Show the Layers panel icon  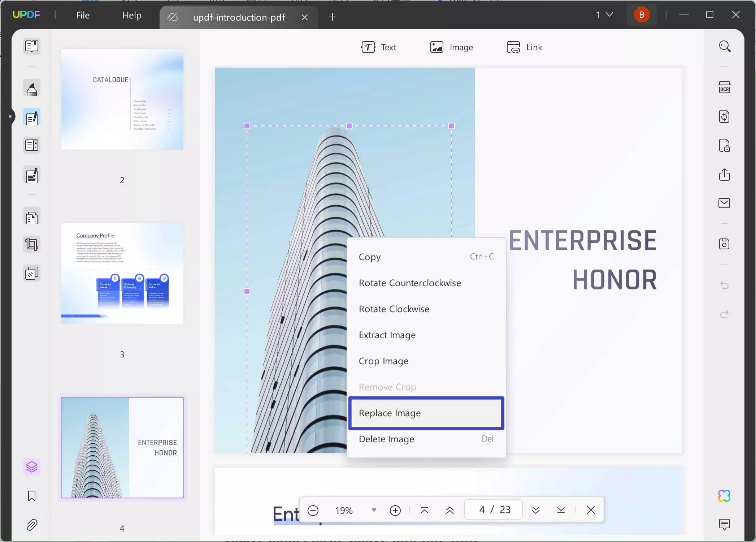tap(32, 467)
